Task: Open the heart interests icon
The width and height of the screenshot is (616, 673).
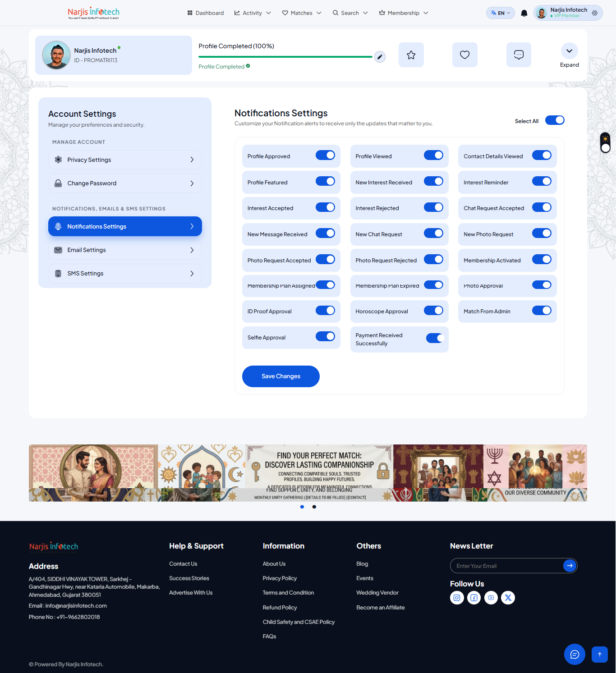Action: [465, 55]
